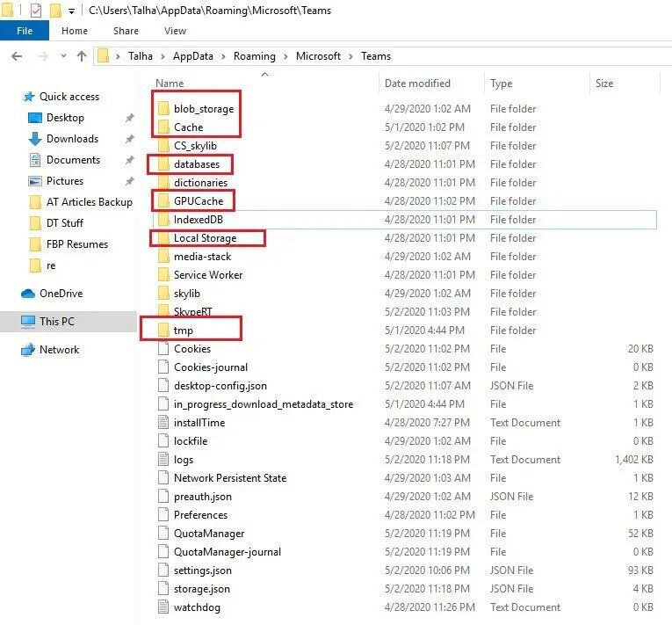Select the storage.json file

pyautogui.click(x=201, y=589)
